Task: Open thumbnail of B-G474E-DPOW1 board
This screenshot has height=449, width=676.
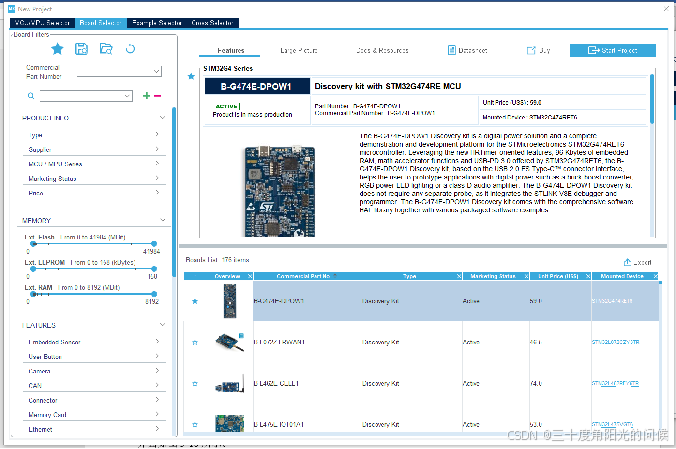Action: pos(230,301)
